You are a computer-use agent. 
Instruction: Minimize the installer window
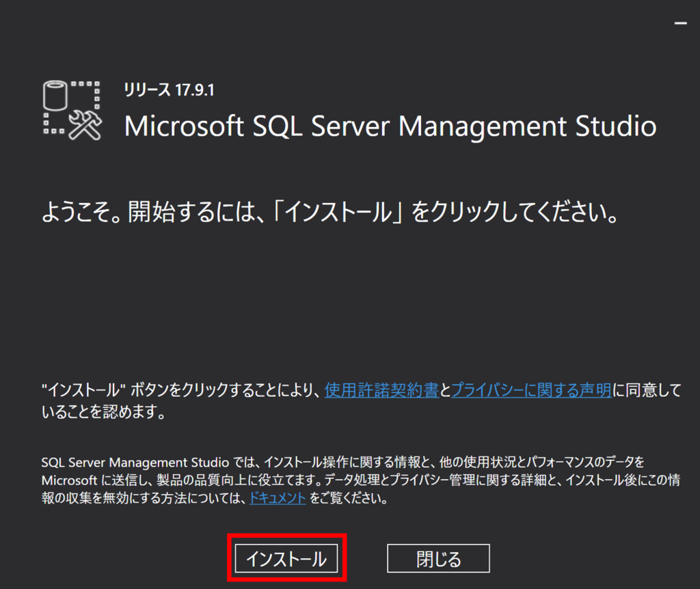click(680, 23)
